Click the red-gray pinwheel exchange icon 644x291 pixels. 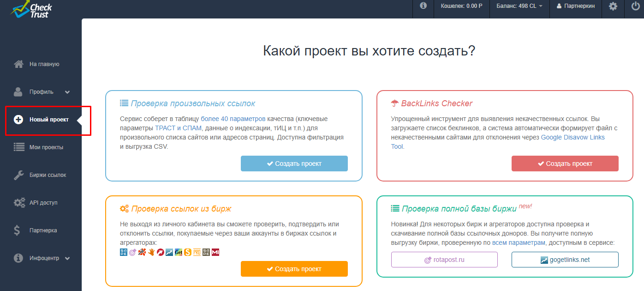(x=142, y=252)
